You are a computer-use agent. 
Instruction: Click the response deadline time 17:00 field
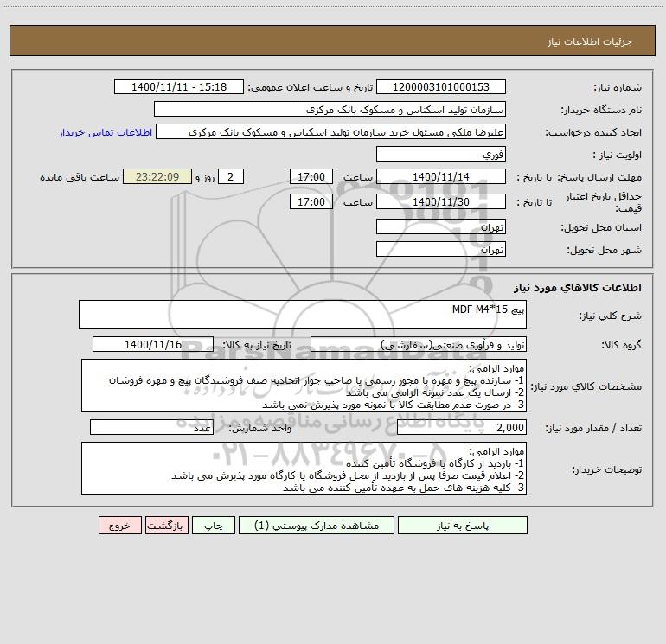tap(311, 176)
